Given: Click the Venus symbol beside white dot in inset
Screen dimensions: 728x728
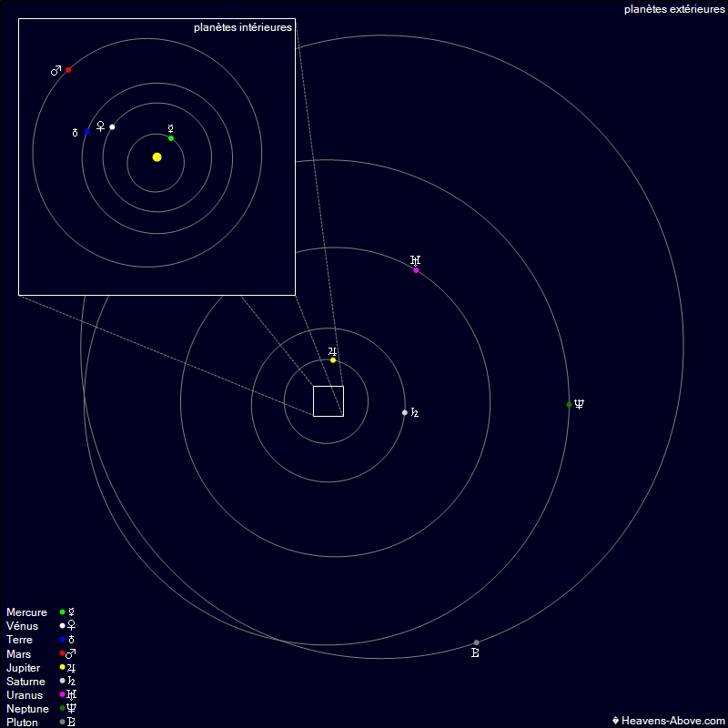Looking at the screenshot, I should tap(100, 126).
